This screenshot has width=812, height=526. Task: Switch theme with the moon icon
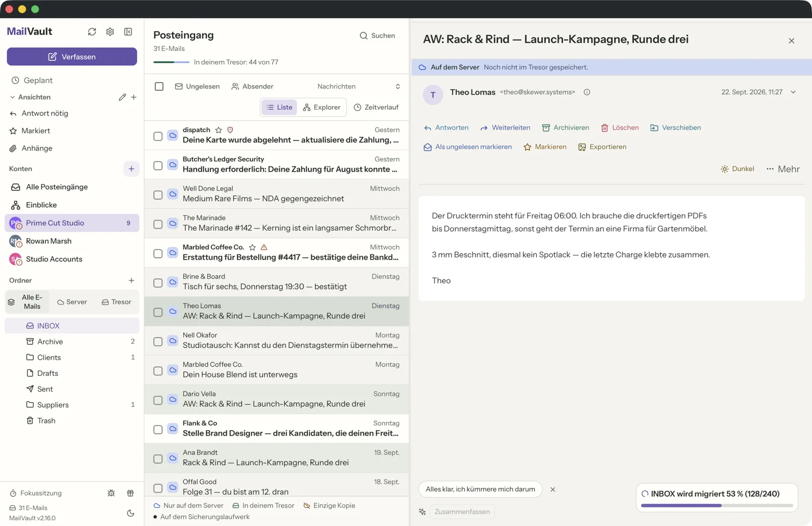pos(130,513)
